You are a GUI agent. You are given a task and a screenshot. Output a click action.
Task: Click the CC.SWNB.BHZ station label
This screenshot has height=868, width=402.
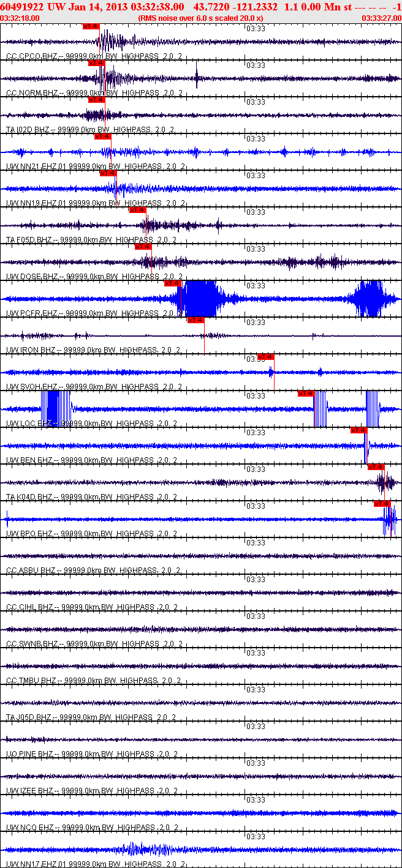(x=32, y=644)
